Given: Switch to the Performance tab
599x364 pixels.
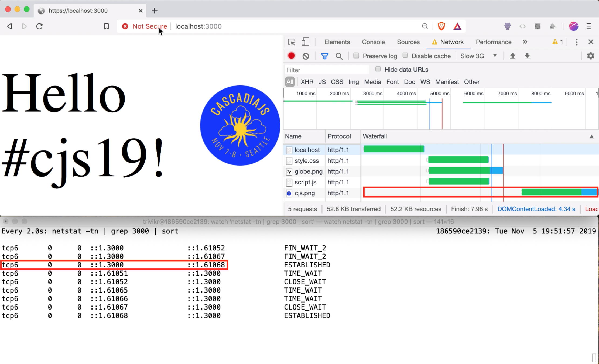Looking at the screenshot, I should [493, 42].
